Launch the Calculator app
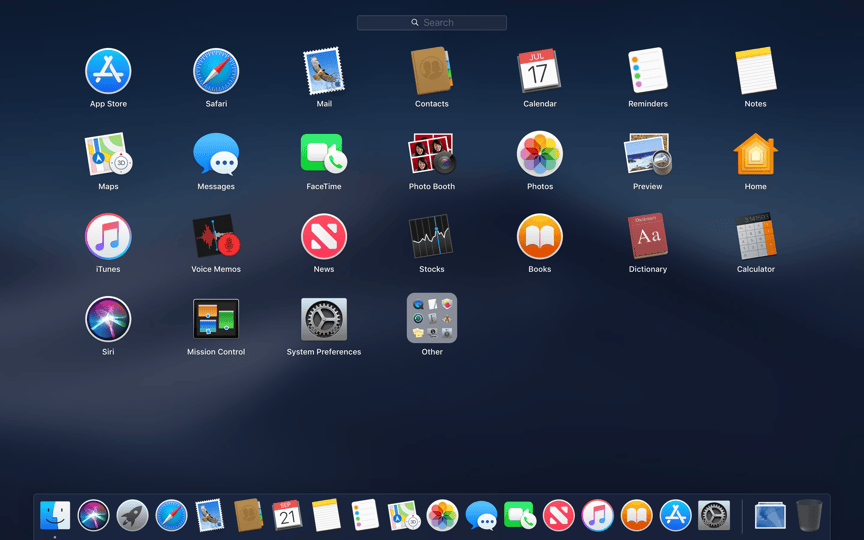 click(x=755, y=236)
